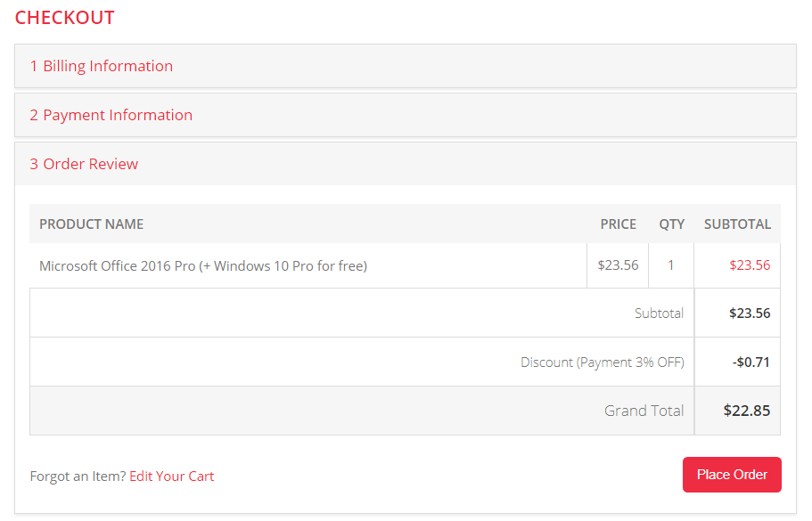This screenshot has height=521, width=812.
Task: Expand the Billing Information section
Action: tap(102, 66)
